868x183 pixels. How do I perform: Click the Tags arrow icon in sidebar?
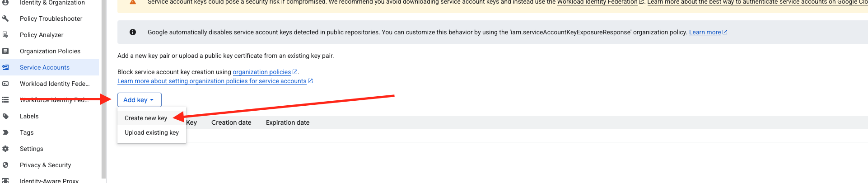coord(5,132)
